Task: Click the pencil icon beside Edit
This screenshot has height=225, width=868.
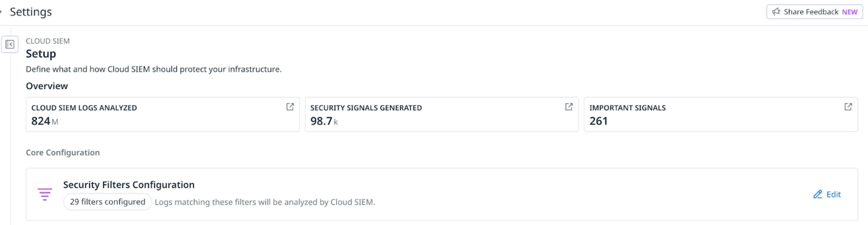Action: [818, 194]
